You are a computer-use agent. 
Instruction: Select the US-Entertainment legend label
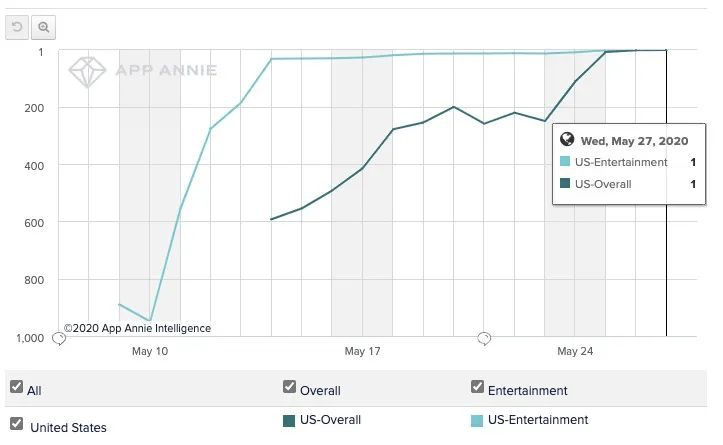(538, 420)
